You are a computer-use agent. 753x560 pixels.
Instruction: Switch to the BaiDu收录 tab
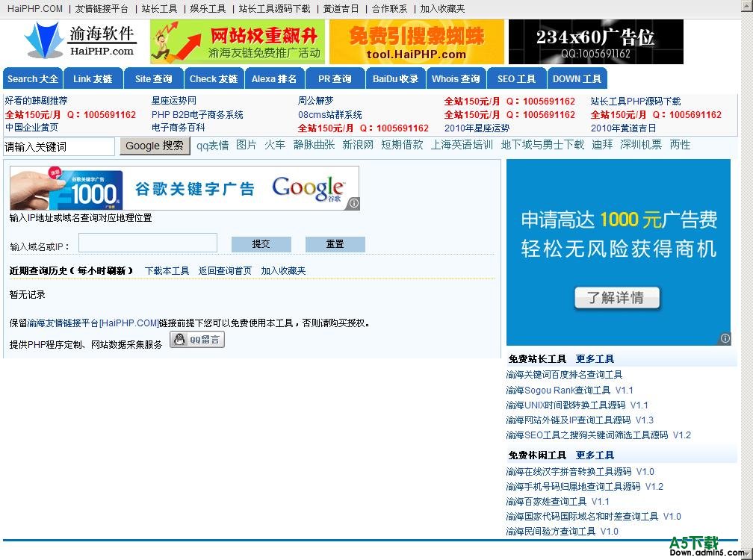coord(396,78)
